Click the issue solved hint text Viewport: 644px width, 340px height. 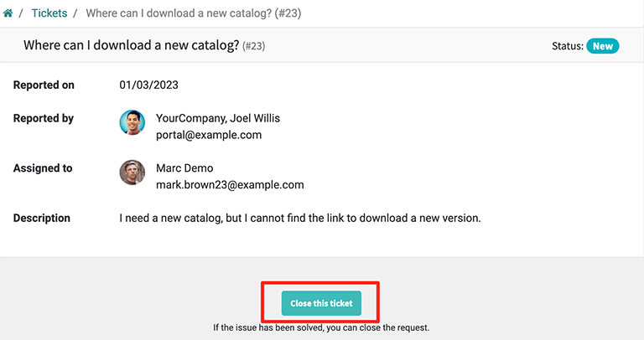[x=321, y=327]
